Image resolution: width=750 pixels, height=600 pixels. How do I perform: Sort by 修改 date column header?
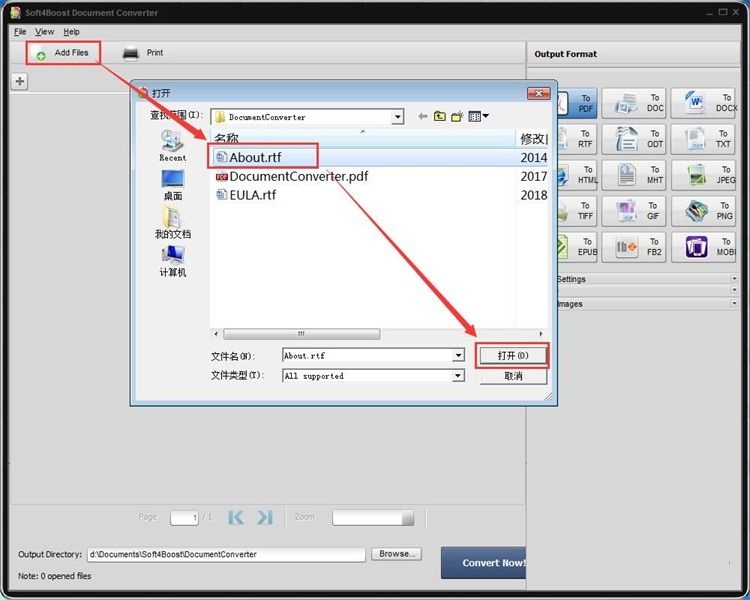tap(532, 138)
